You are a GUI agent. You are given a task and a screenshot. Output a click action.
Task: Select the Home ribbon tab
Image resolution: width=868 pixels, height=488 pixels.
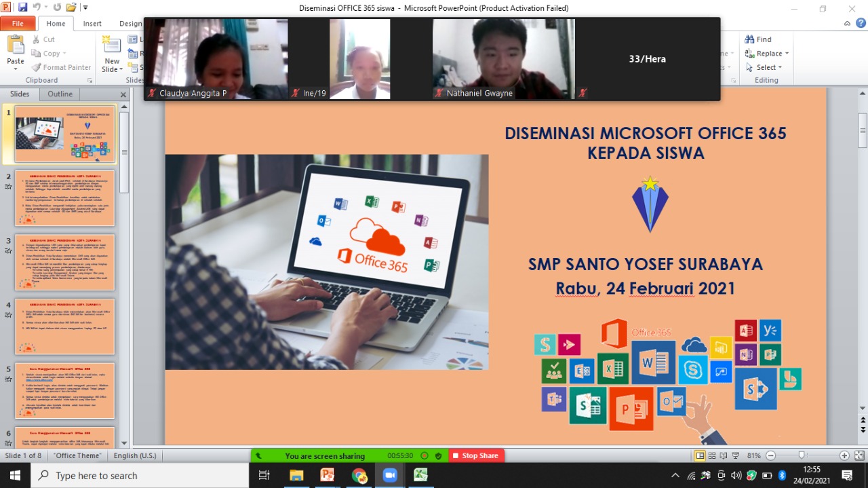56,23
